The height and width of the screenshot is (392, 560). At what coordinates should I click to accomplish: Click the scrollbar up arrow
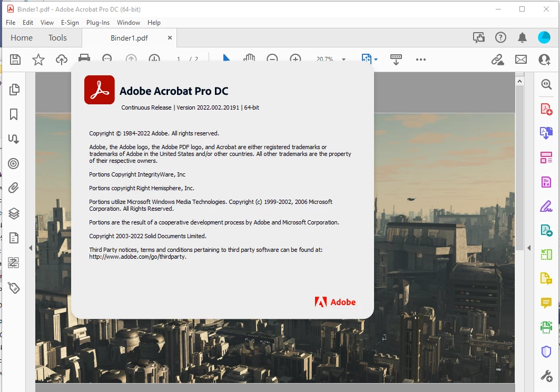(x=519, y=81)
